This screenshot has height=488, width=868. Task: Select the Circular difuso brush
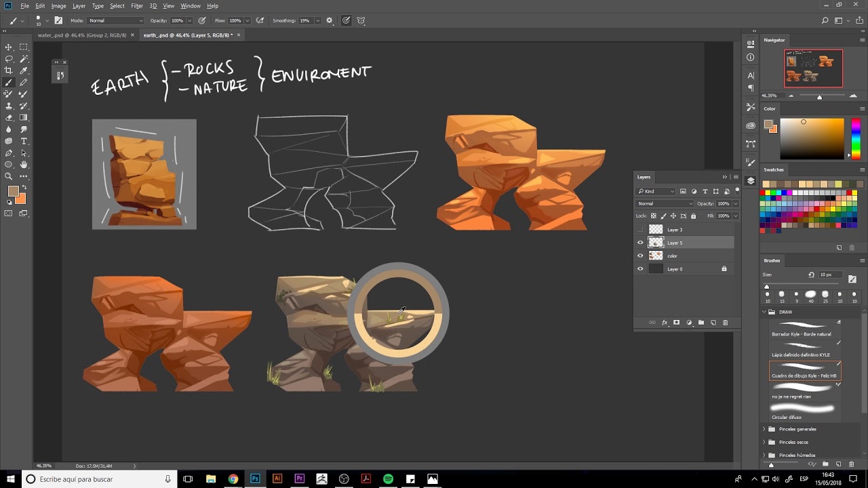tap(805, 411)
